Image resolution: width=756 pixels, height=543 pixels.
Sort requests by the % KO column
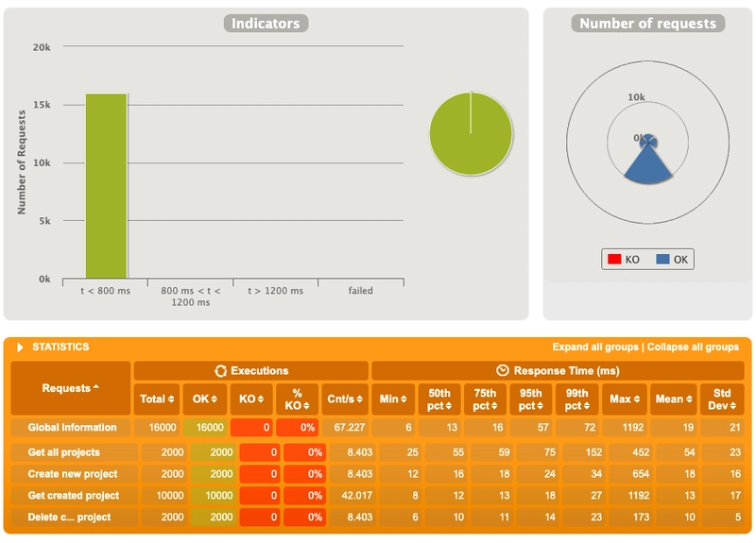299,399
